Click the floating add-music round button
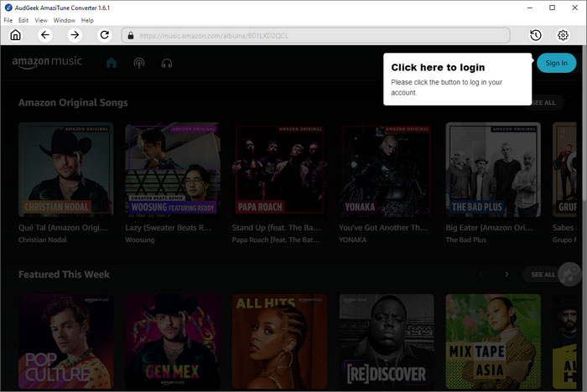The image size is (587, 392). click(x=569, y=274)
